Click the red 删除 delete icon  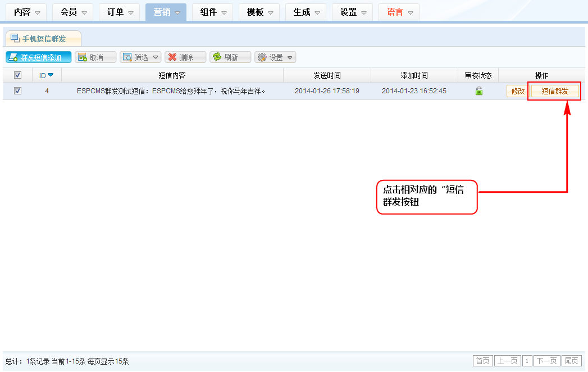click(x=172, y=57)
